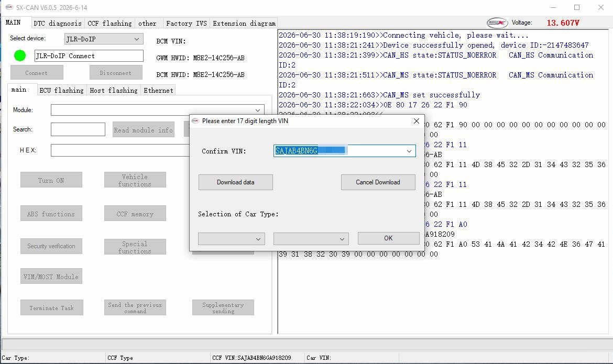Click the Disconnect button

pos(116,73)
